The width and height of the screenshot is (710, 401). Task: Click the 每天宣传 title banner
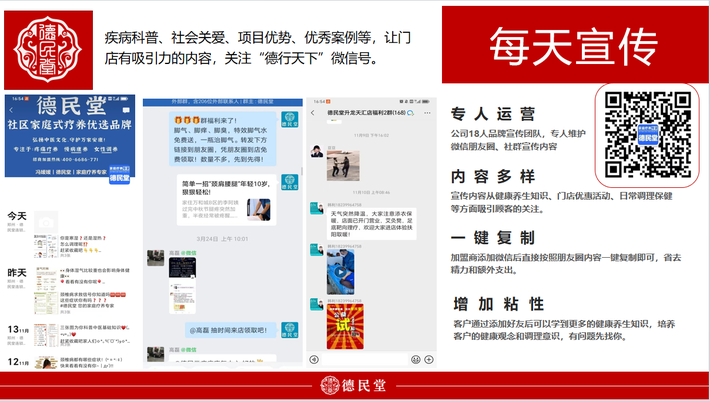click(575, 45)
